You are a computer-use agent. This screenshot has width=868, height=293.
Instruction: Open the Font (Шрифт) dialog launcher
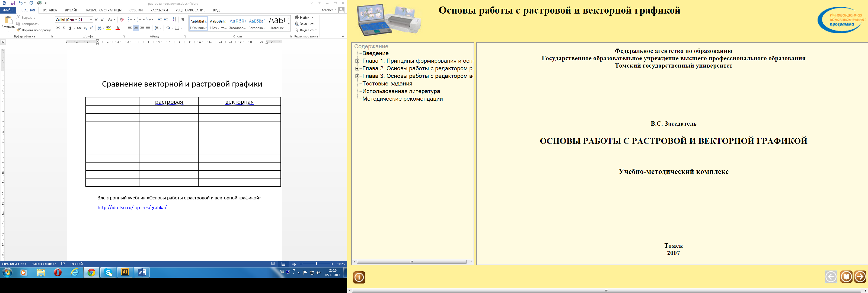[124, 36]
